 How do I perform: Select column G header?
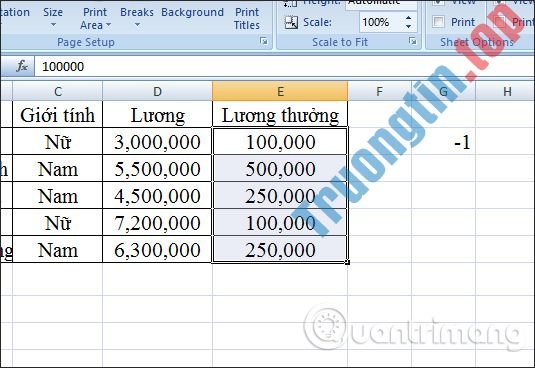[444, 91]
